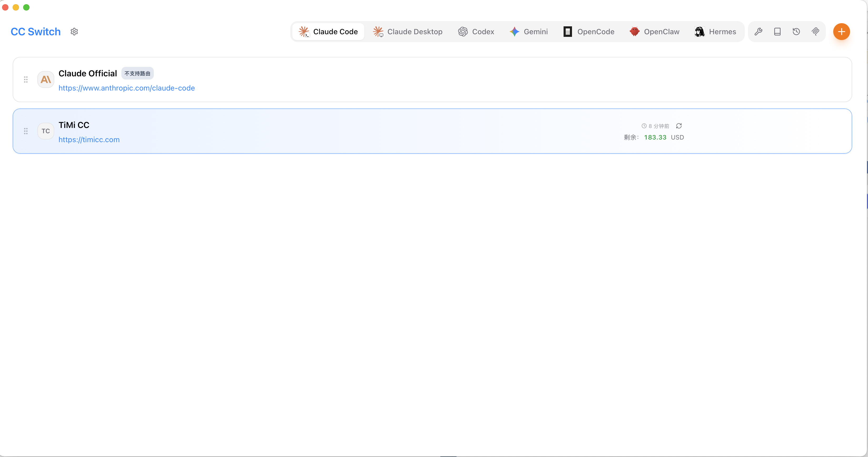Click the wrench tools icon
The height and width of the screenshot is (457, 868).
pyautogui.click(x=758, y=32)
